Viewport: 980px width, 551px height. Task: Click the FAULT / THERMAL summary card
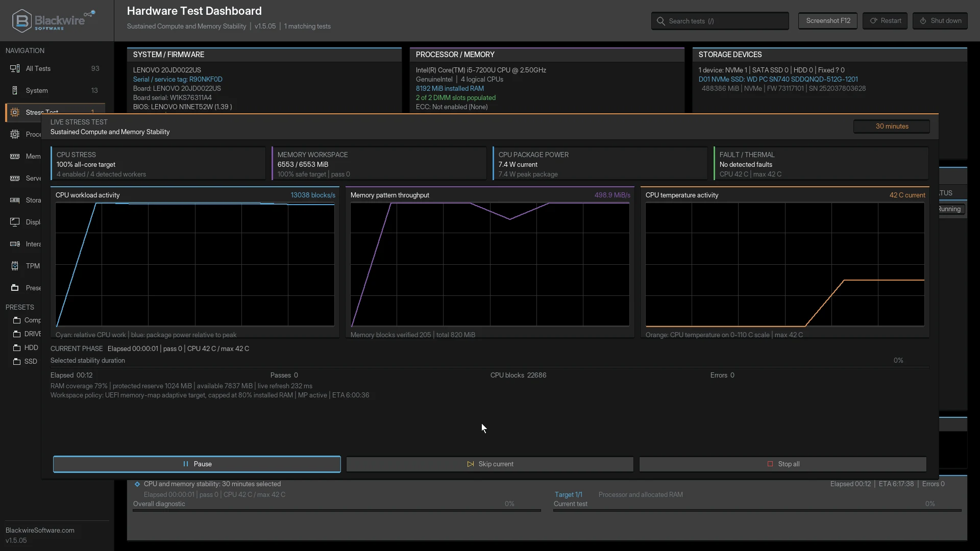pyautogui.click(x=821, y=164)
